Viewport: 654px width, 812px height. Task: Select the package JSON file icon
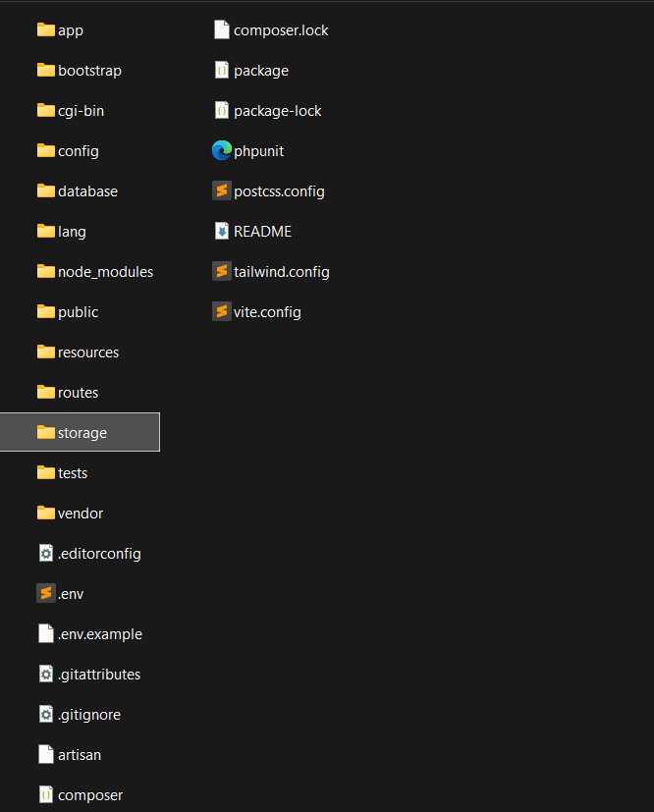[x=222, y=70]
